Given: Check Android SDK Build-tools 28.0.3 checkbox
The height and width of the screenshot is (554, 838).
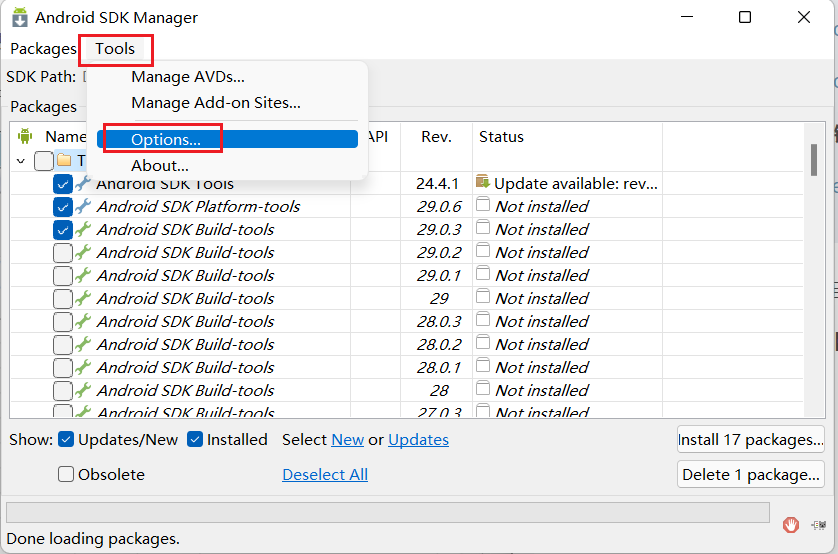Looking at the screenshot, I should [63, 322].
